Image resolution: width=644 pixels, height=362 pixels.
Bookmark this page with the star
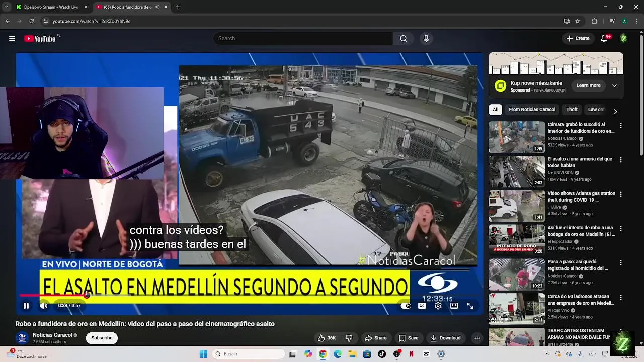click(x=578, y=21)
